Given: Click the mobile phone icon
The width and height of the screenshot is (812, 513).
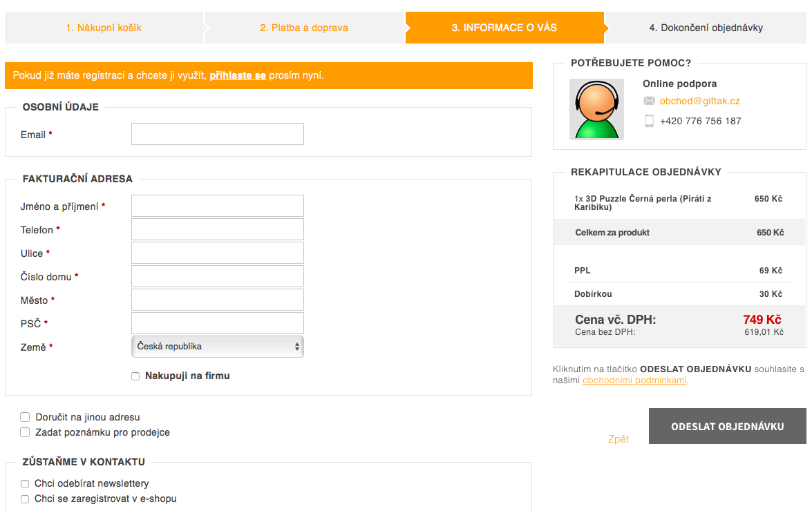Looking at the screenshot, I should tap(649, 121).
